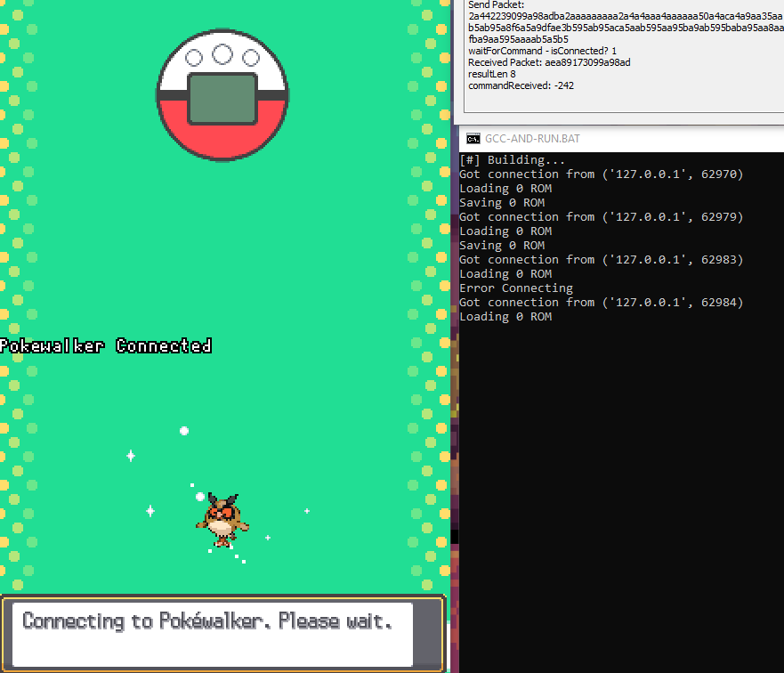Image resolution: width=784 pixels, height=673 pixels.
Task: Click the console line with port 62984
Action: (602, 303)
